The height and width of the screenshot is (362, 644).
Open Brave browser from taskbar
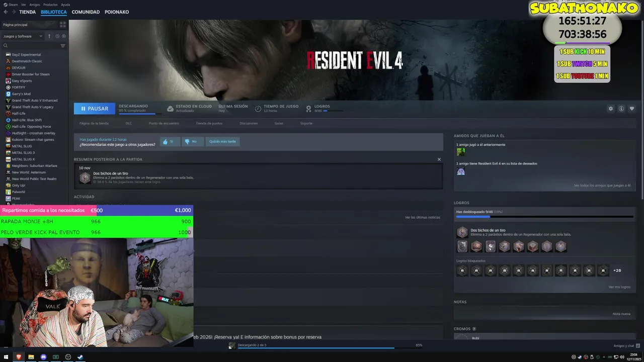click(19, 357)
